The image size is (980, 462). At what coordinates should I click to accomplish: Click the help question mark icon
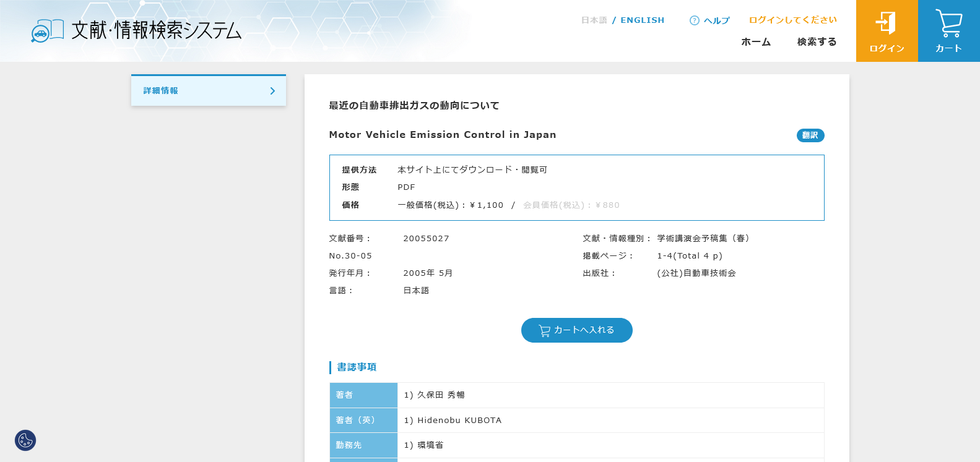(694, 20)
